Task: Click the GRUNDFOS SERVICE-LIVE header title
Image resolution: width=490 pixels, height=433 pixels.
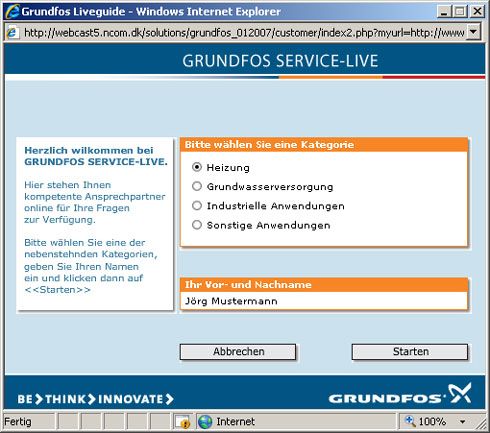Action: click(280, 61)
